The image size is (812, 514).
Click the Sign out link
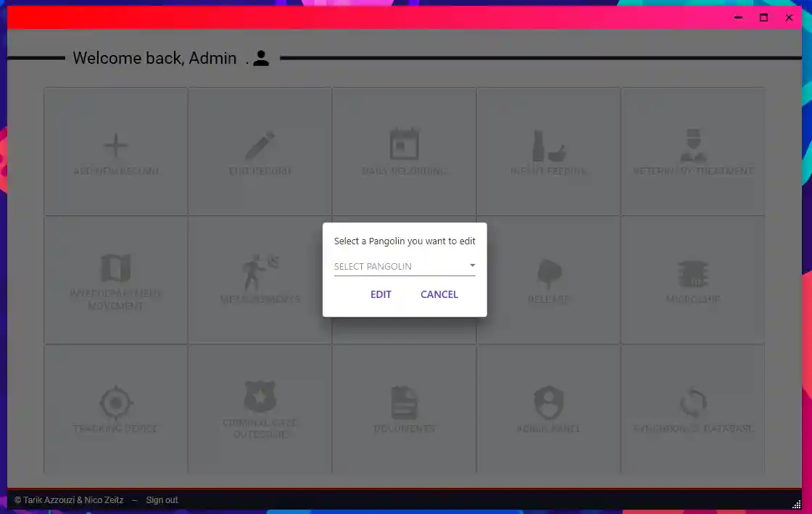(x=162, y=500)
